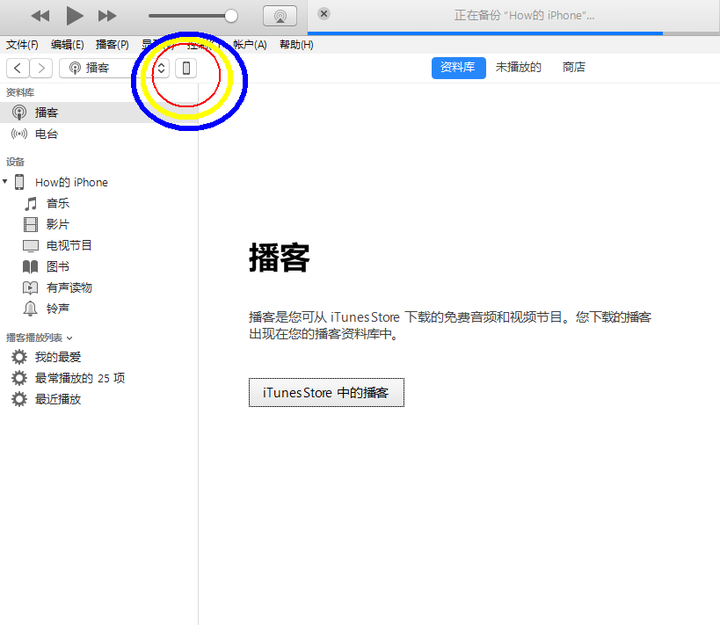Click the 资料库 sidebar section header
Image resolution: width=720 pixels, height=625 pixels.
[x=20, y=93]
